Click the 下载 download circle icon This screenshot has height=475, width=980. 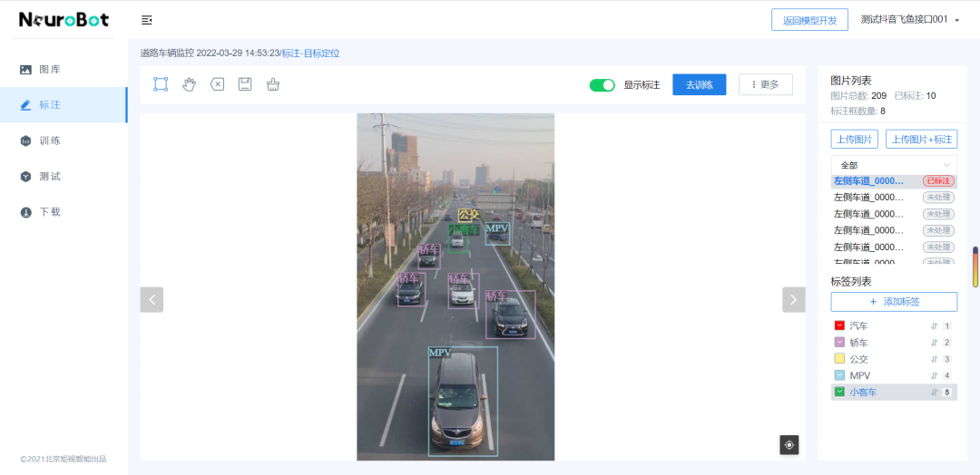coord(25,212)
